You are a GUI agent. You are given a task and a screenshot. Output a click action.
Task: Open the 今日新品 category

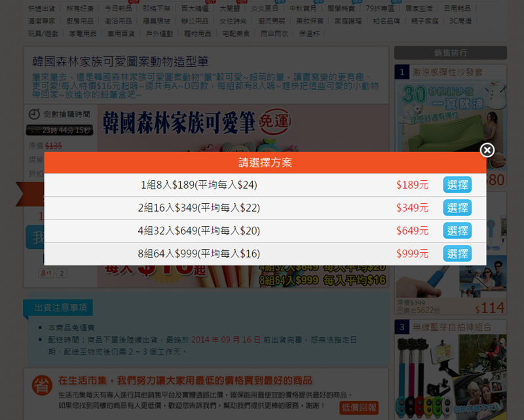(119, 9)
